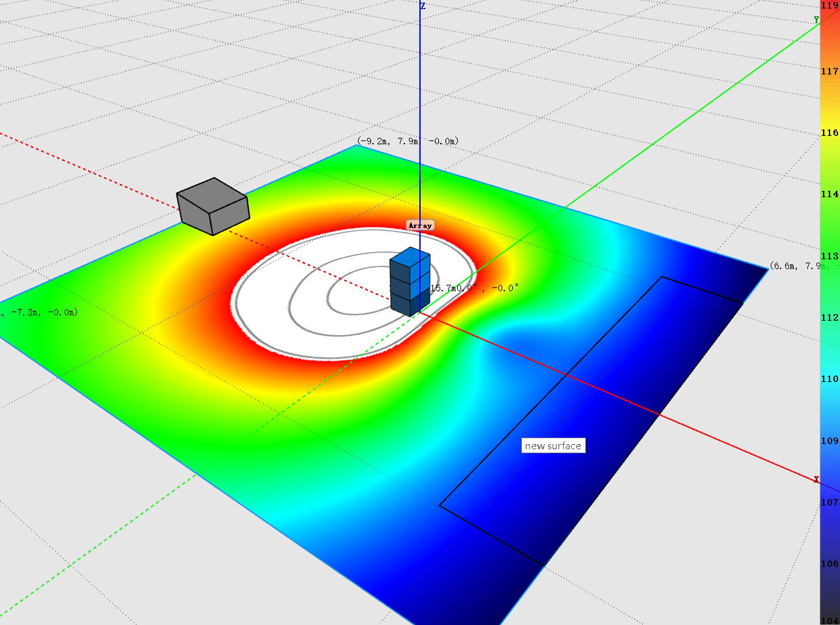This screenshot has height=625, width=840.
Task: Click the red X axis label
Action: [x=816, y=479]
